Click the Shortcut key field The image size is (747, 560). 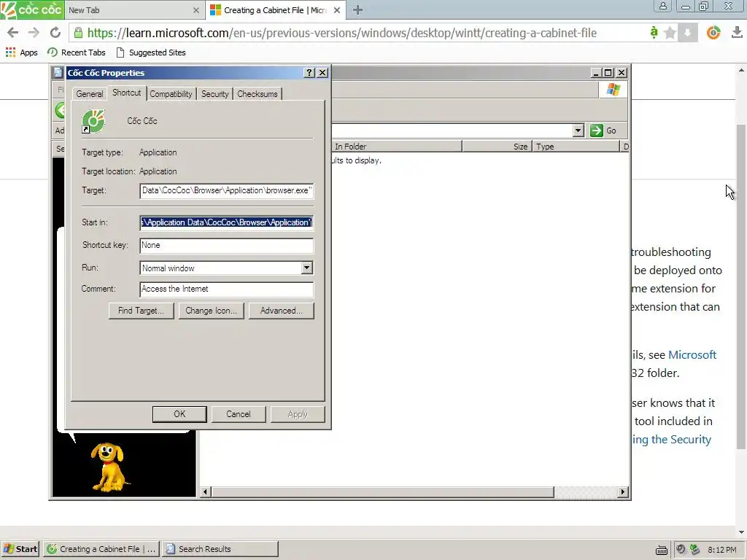pyautogui.click(x=226, y=245)
